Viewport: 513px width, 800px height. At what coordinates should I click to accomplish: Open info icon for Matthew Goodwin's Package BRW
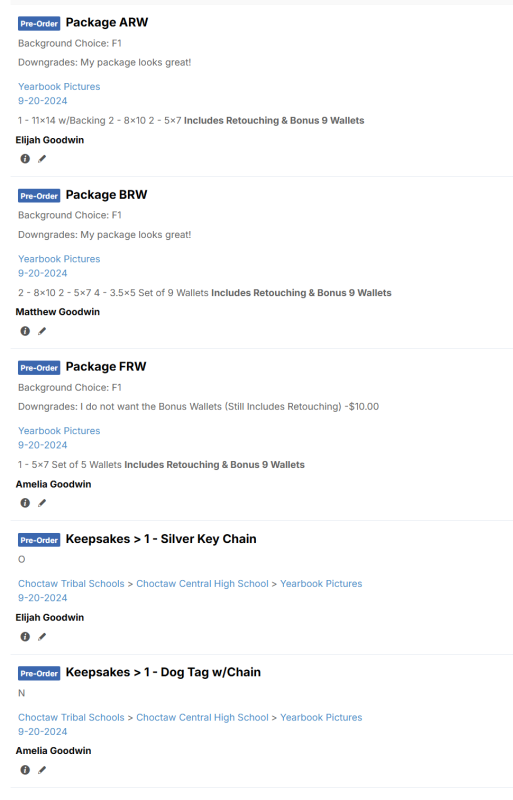tap(25, 331)
